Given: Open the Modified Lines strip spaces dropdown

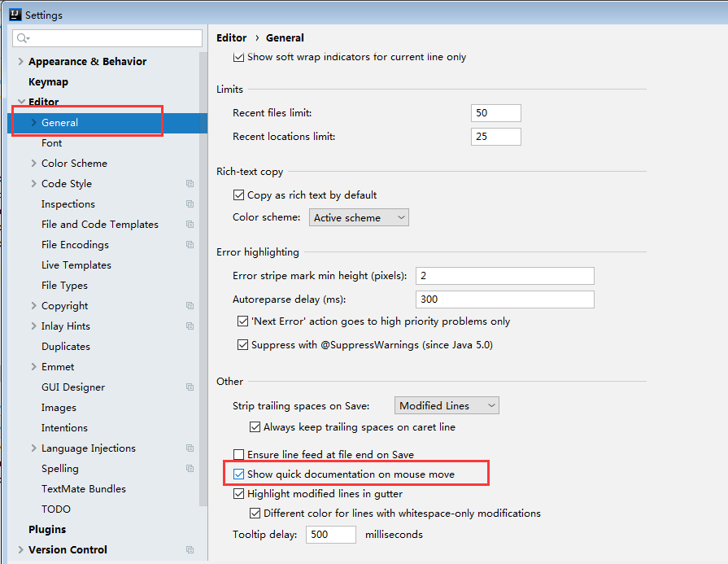Looking at the screenshot, I should click(x=447, y=405).
